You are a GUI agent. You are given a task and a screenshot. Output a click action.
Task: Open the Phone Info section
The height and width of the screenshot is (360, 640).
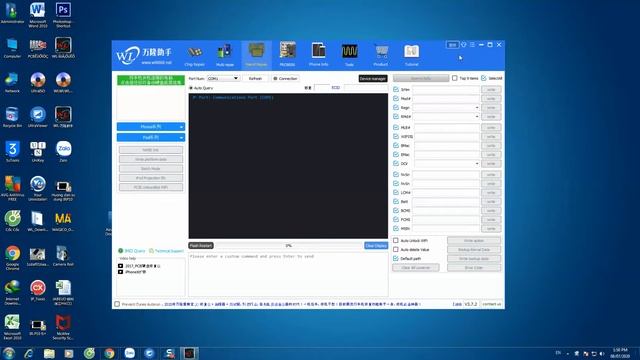[x=318, y=55]
